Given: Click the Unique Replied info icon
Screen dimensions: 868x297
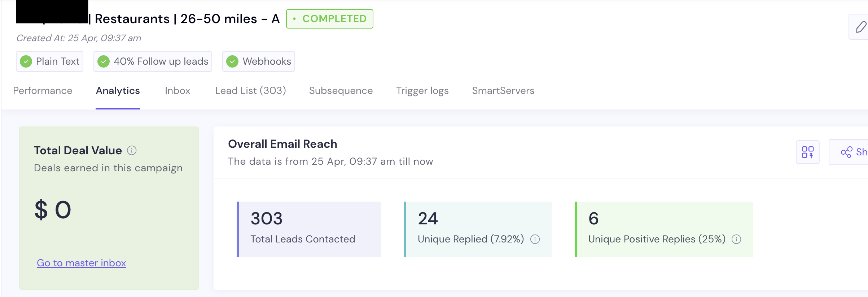Looking at the screenshot, I should [x=535, y=239].
